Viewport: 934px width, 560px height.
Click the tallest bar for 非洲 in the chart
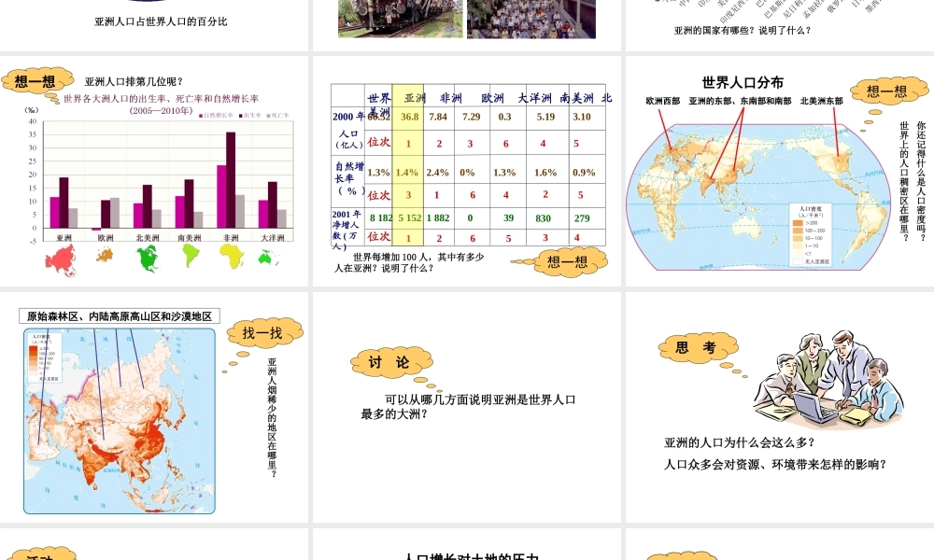231,180
